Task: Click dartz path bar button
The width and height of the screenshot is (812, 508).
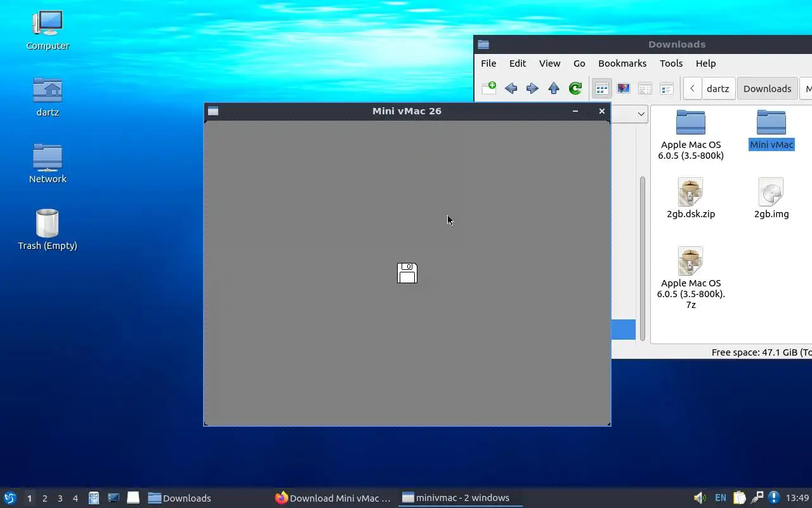Action: (x=718, y=88)
